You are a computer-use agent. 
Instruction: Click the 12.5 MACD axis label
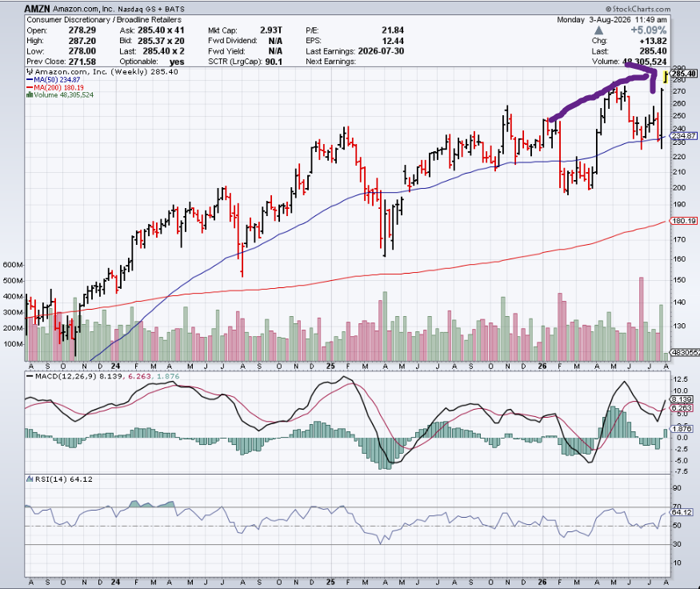coord(681,379)
